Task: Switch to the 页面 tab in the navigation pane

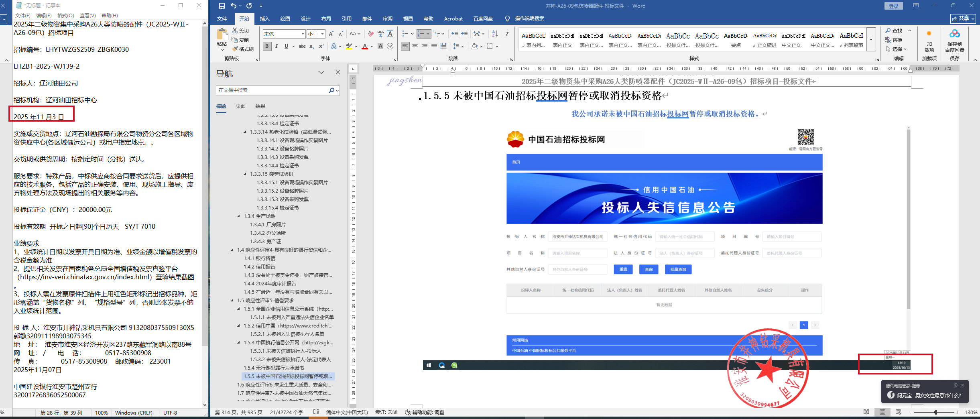Action: [x=241, y=106]
